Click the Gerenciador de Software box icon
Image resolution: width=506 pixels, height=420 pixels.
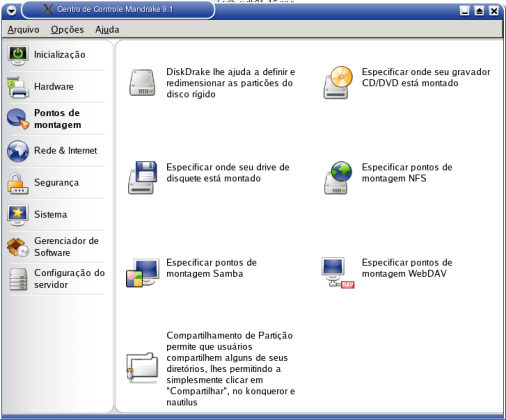(18, 247)
